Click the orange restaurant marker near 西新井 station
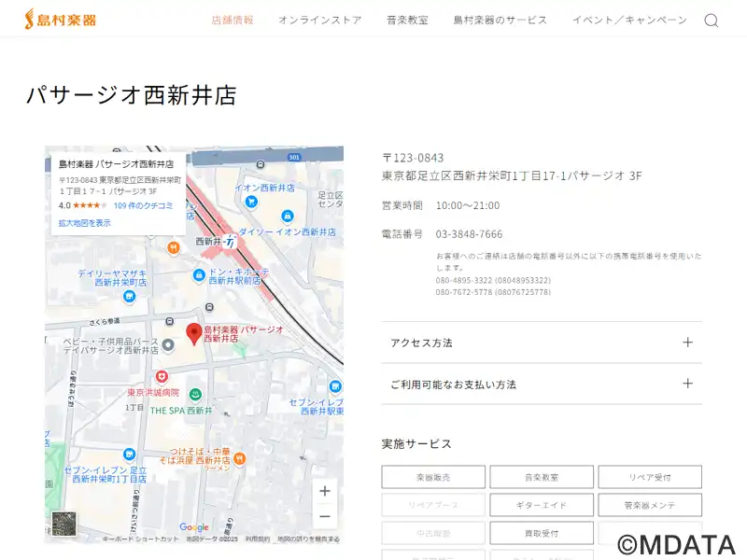 click(174, 247)
